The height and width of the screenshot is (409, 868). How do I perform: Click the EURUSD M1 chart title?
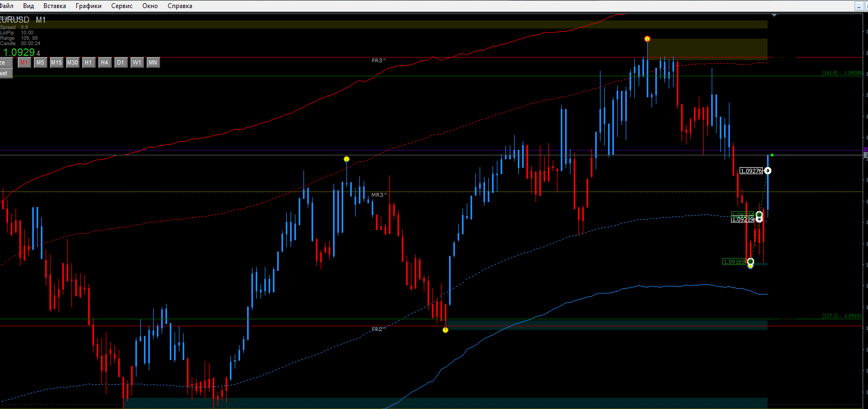click(x=23, y=20)
